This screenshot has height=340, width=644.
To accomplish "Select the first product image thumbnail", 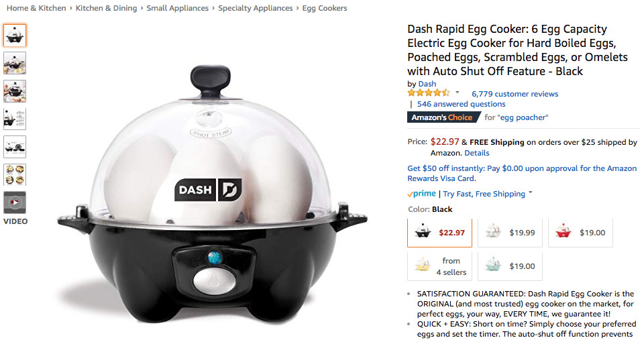I will [x=15, y=36].
